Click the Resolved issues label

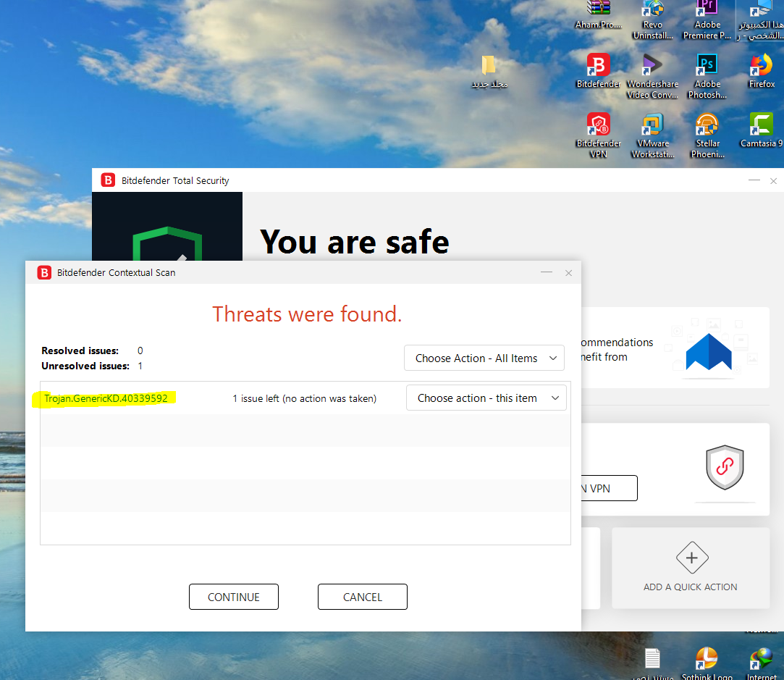[80, 351]
